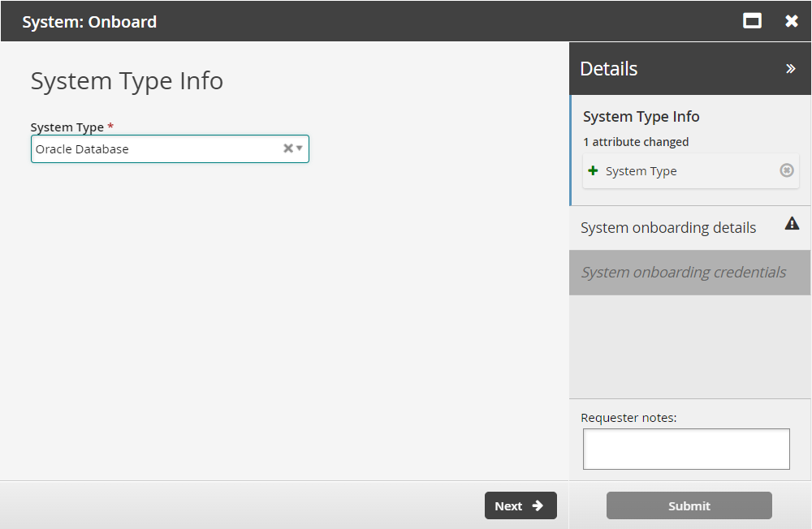Collapse the Details panel with double chevron
The width and height of the screenshot is (812, 529).
tap(790, 69)
